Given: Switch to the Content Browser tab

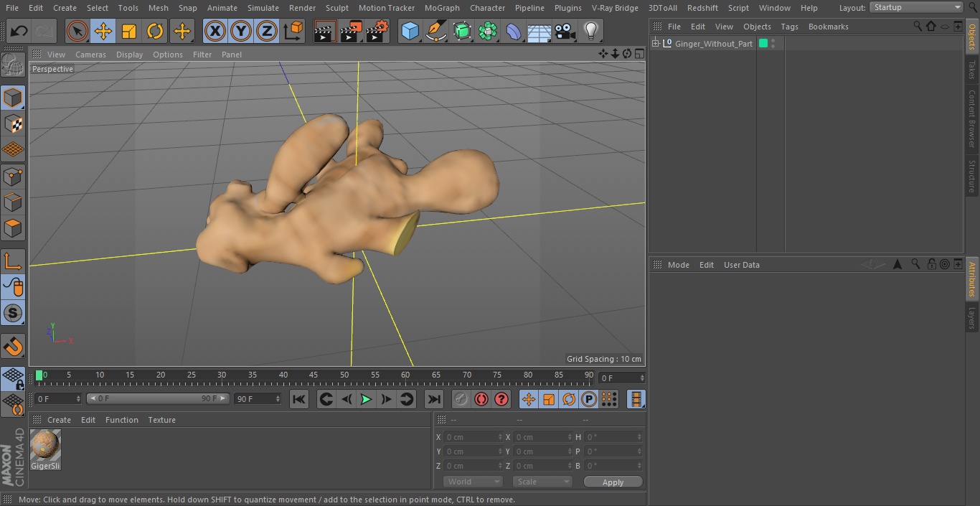Looking at the screenshot, I should pos(972,118).
